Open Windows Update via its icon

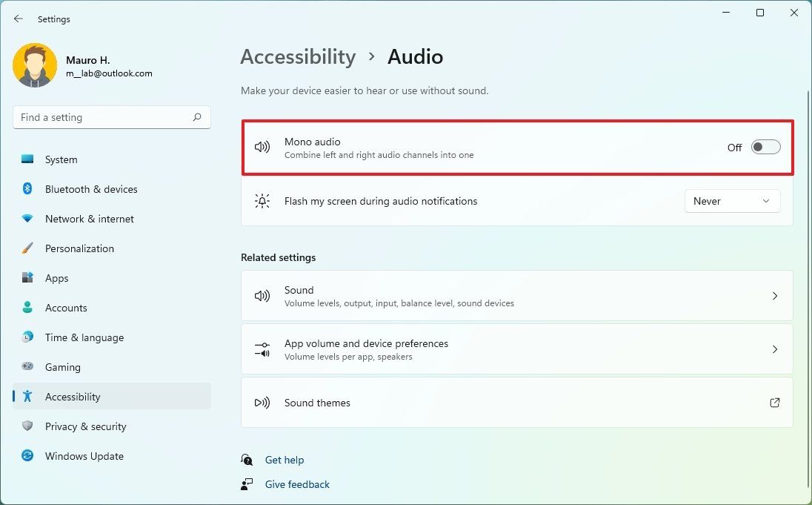coord(27,456)
